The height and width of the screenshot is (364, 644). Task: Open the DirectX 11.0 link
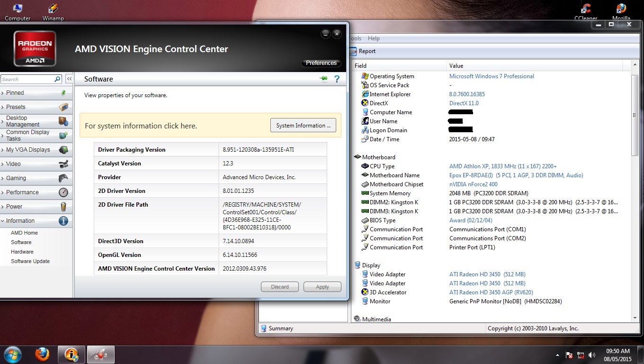click(464, 103)
